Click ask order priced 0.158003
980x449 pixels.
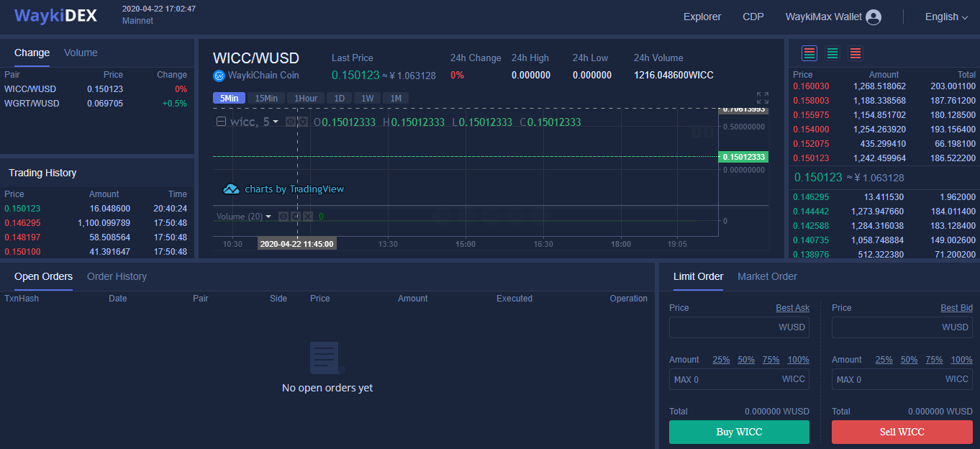[x=884, y=101]
